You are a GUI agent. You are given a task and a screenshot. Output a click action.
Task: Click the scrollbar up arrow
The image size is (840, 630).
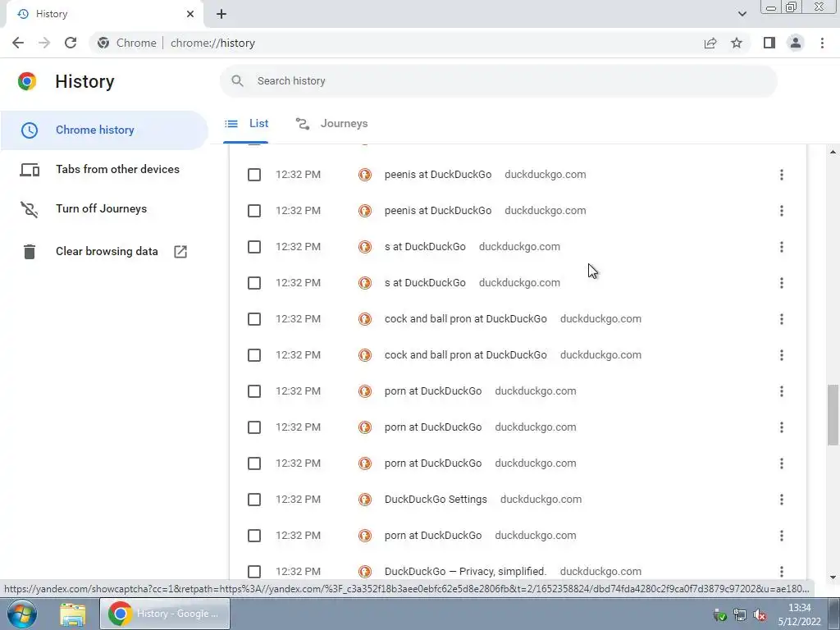click(833, 152)
